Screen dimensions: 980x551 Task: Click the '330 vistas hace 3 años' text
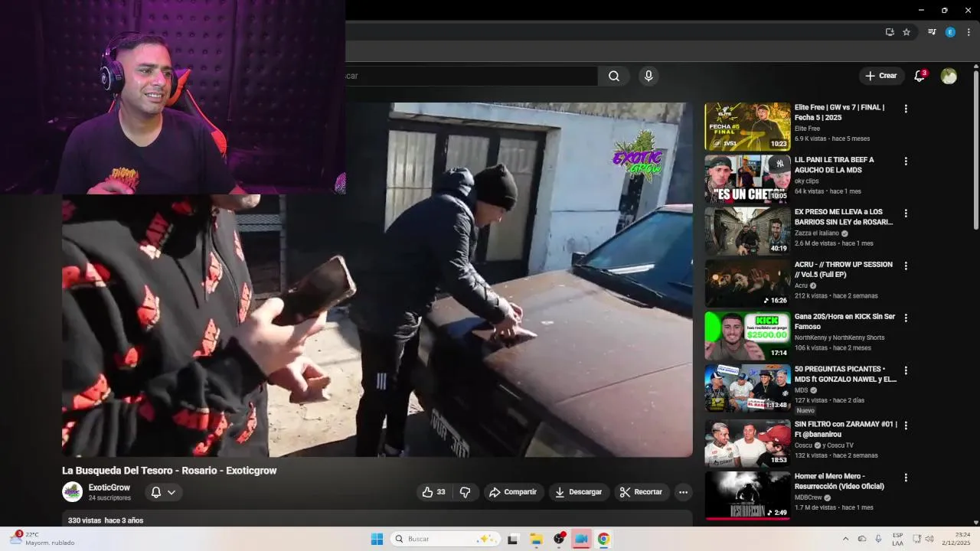point(106,520)
